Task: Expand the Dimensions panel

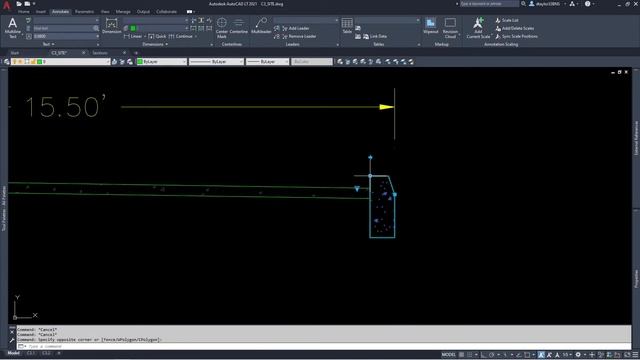Action: pos(155,44)
